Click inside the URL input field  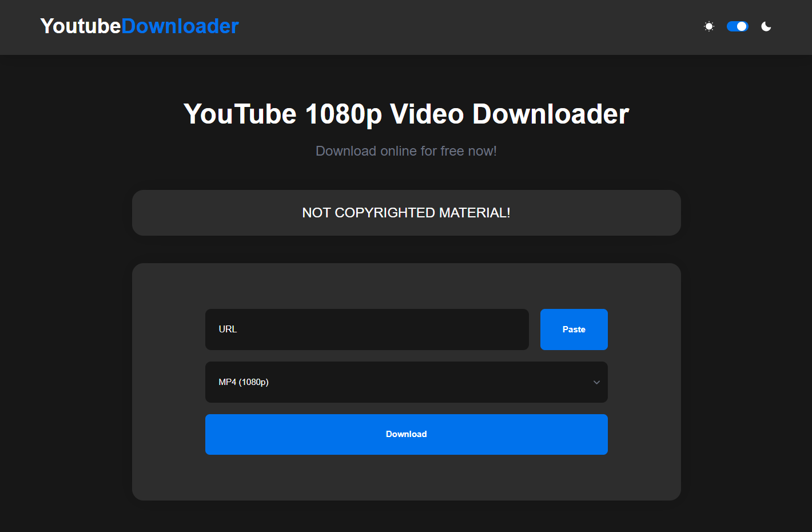(x=367, y=329)
